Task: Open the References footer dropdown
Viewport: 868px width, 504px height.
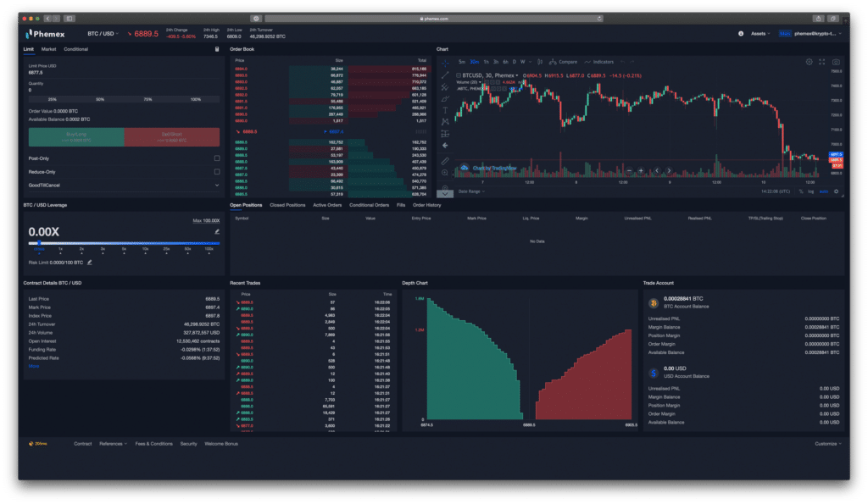Action: tap(113, 444)
